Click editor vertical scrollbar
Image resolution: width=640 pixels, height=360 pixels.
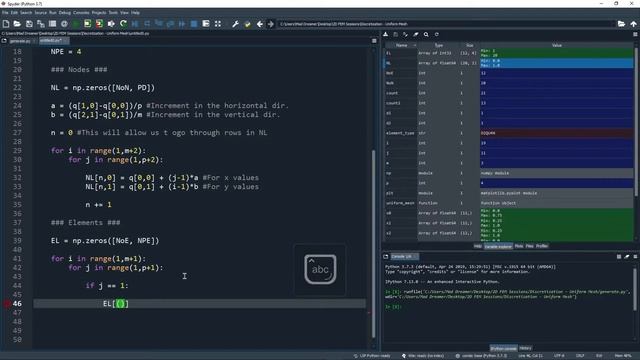point(373,244)
